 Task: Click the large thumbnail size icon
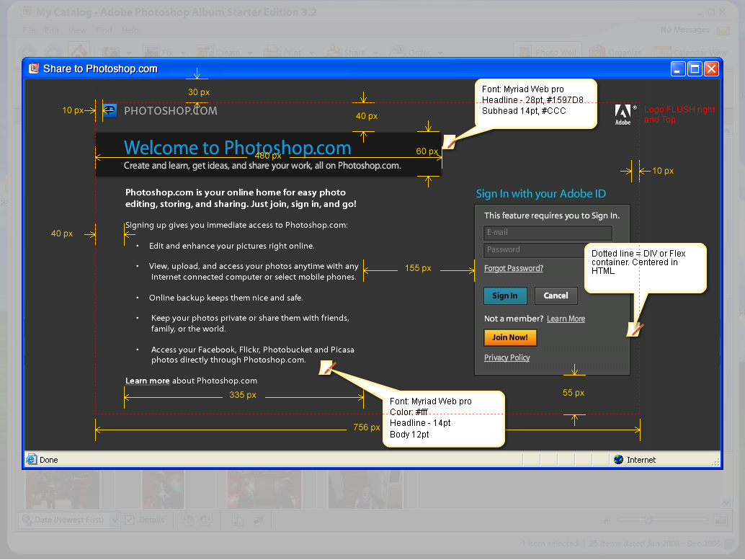pyautogui.click(x=721, y=520)
